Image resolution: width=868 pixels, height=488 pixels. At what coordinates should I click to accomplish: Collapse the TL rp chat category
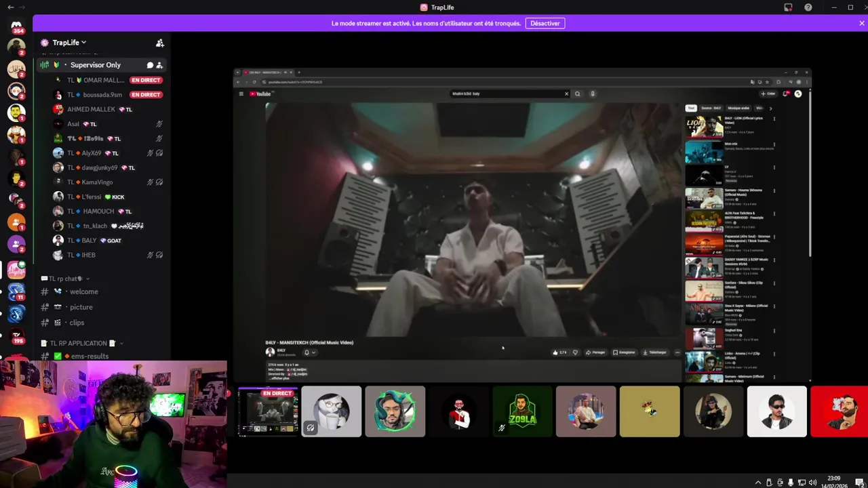coord(65,279)
